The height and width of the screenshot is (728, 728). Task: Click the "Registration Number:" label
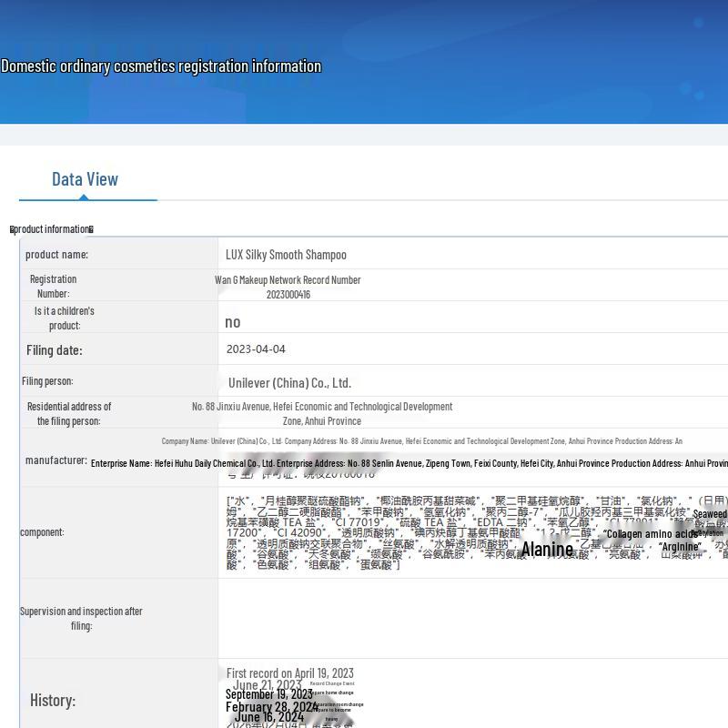tap(53, 286)
